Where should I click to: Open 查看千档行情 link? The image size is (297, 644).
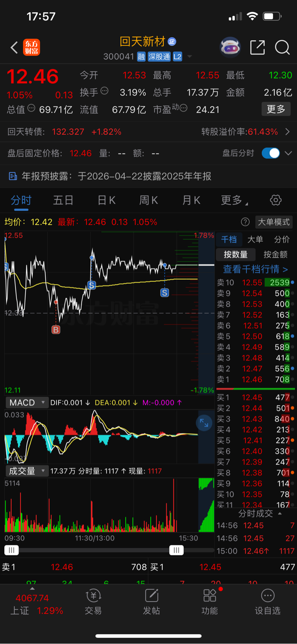pos(255,269)
